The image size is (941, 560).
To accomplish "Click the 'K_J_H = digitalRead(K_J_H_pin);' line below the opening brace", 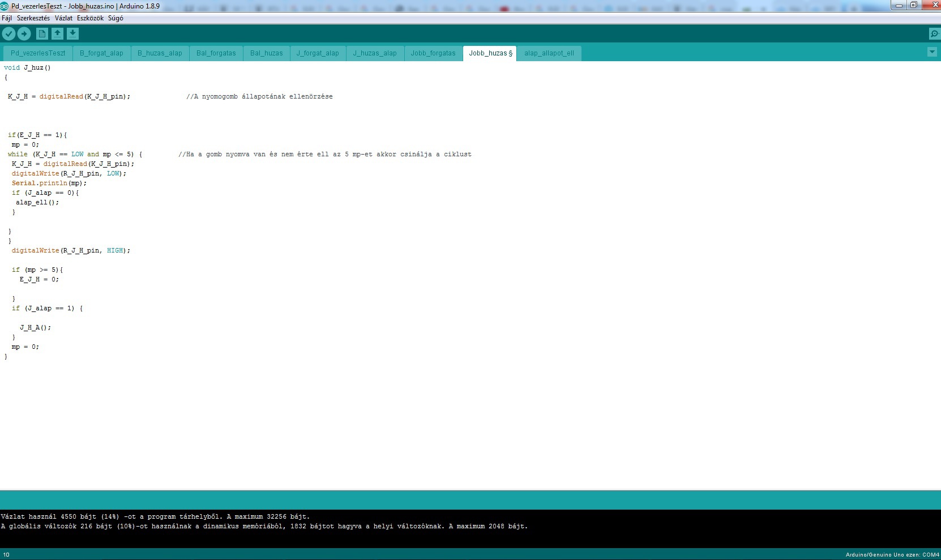I will tap(69, 96).
